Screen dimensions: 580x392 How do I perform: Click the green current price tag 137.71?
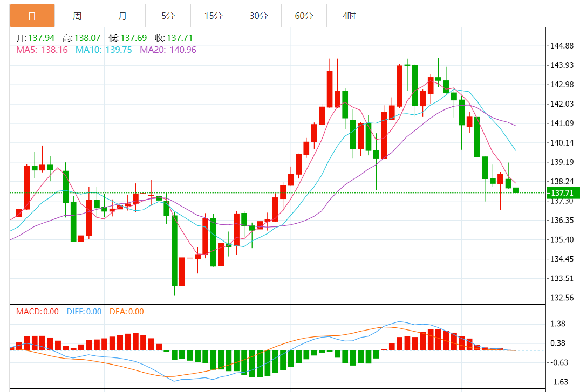pyautogui.click(x=563, y=192)
